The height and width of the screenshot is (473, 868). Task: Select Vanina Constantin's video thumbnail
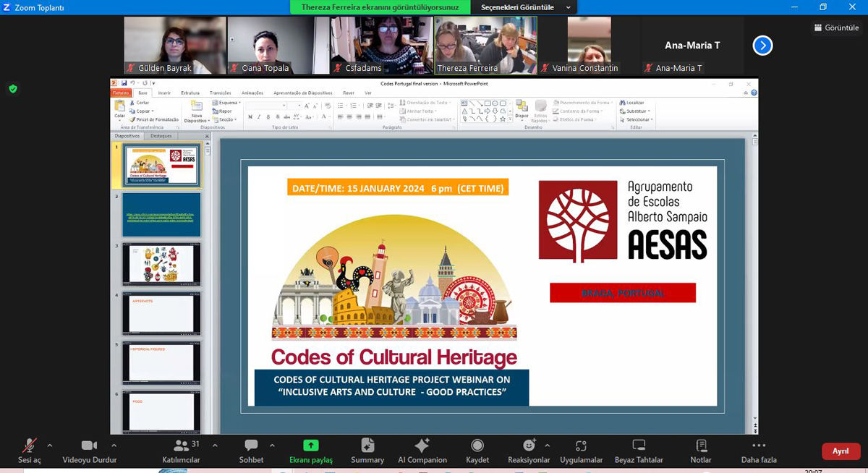[x=589, y=45]
